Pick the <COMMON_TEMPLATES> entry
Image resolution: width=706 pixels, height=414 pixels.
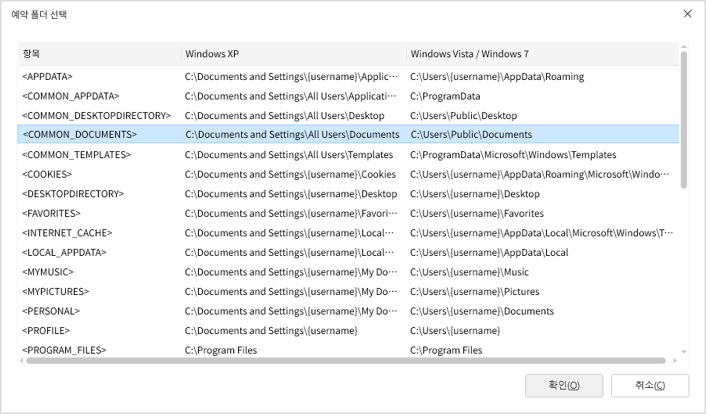[76, 155]
